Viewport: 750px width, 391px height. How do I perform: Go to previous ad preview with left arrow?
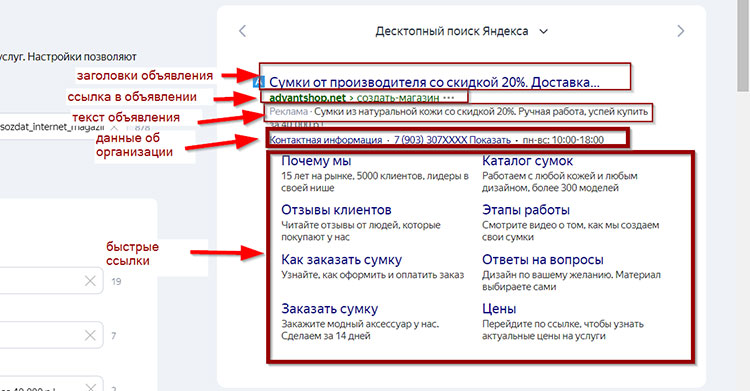[x=243, y=31]
